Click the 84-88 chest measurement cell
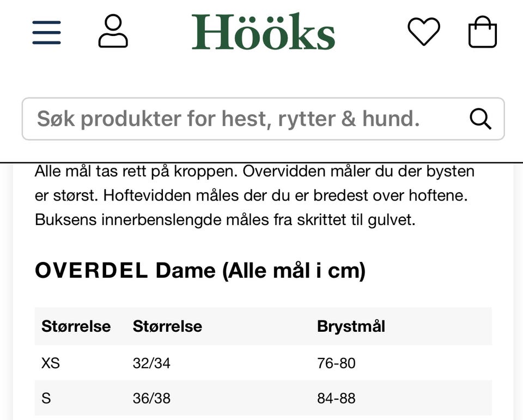 pos(336,398)
